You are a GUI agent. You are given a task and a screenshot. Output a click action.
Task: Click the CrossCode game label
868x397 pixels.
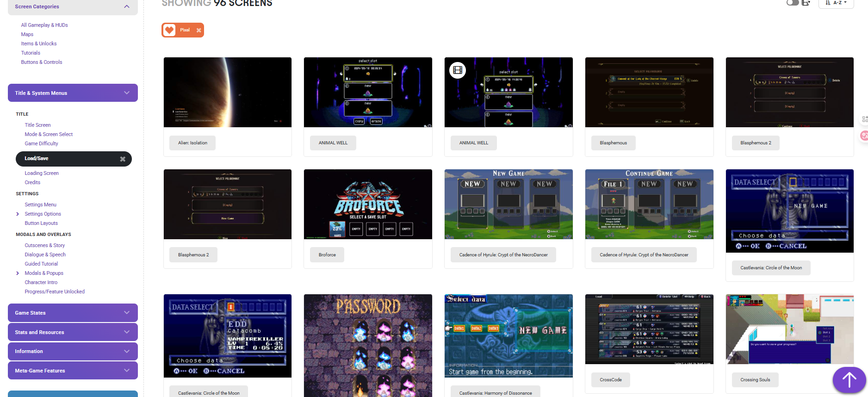(x=611, y=380)
